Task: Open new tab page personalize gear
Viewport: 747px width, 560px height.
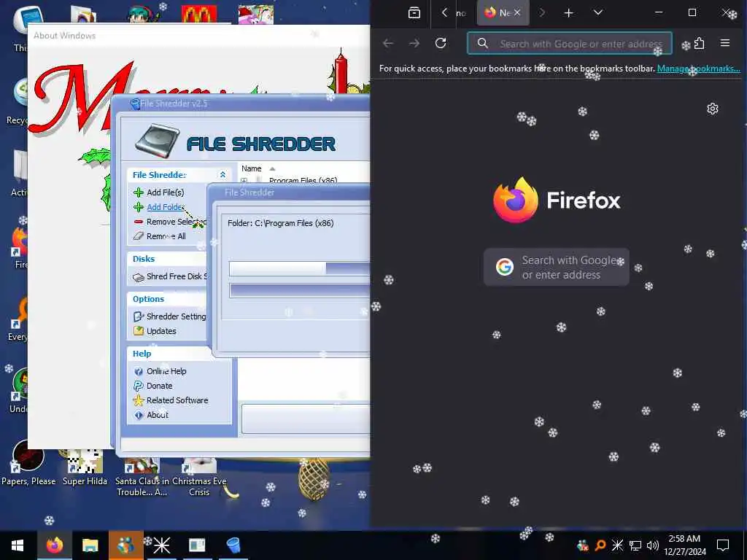Action: 713,109
